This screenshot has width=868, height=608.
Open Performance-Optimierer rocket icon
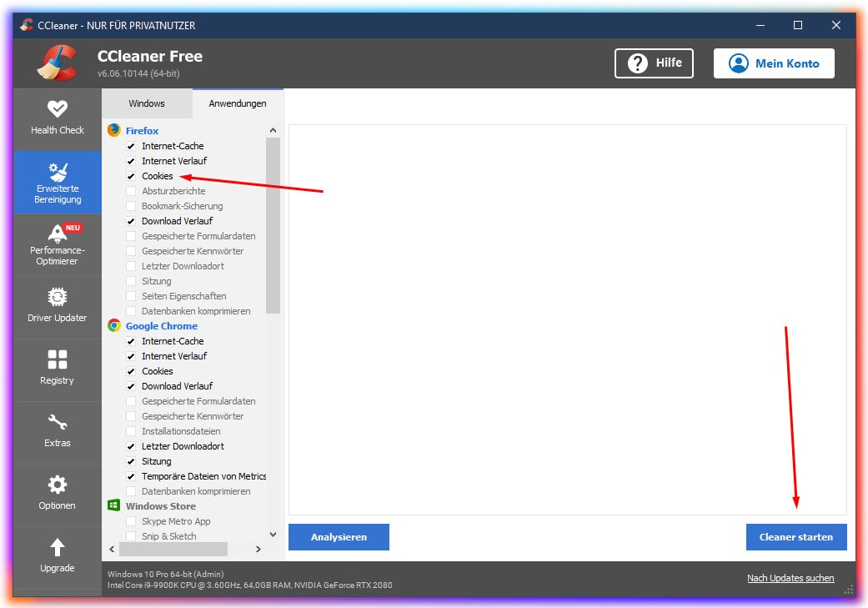click(57, 234)
